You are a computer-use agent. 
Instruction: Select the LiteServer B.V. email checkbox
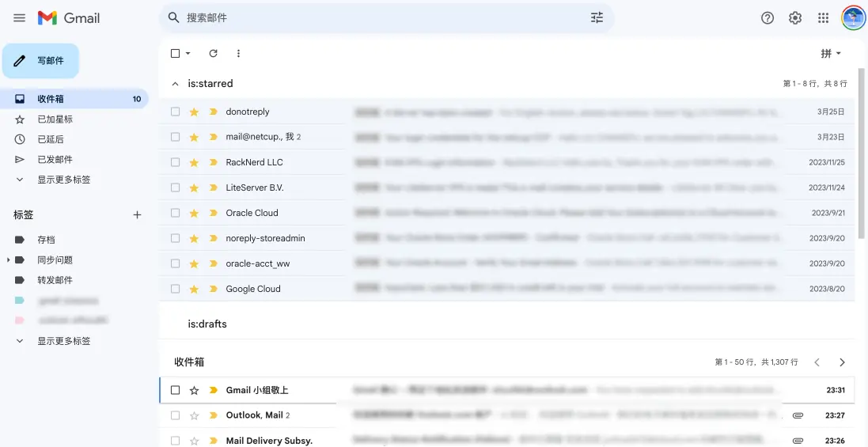pyautogui.click(x=176, y=188)
